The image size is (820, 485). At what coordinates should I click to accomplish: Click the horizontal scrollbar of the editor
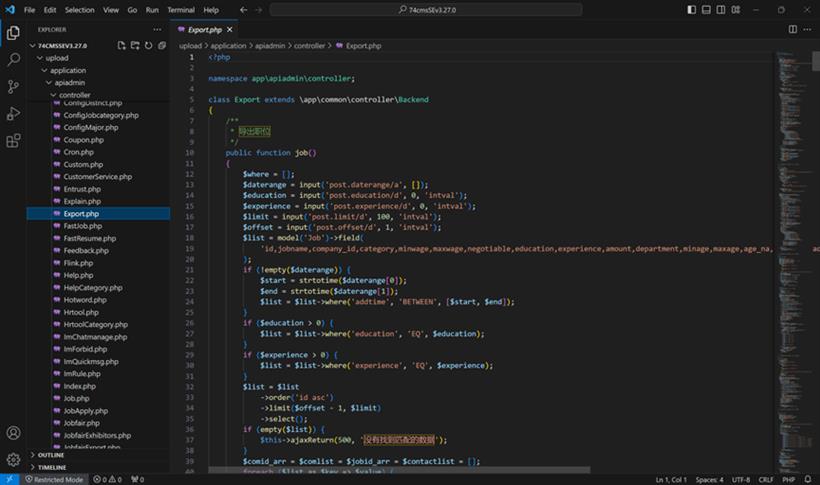[x=399, y=470]
